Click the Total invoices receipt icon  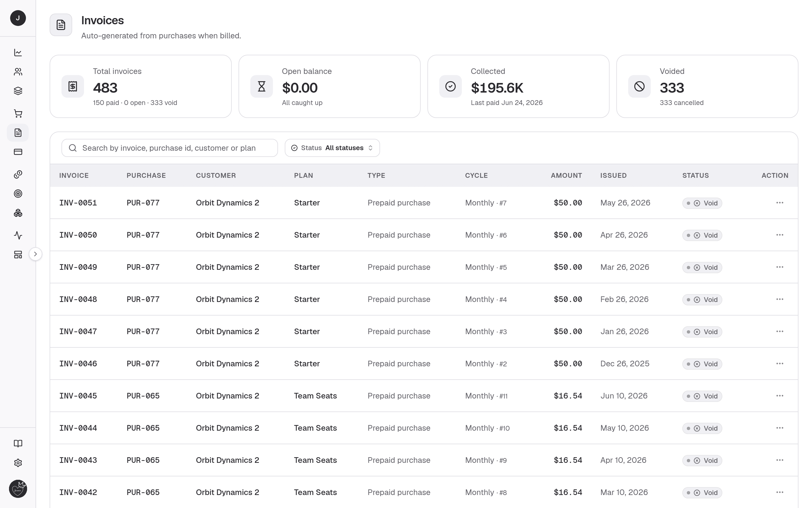coord(72,86)
